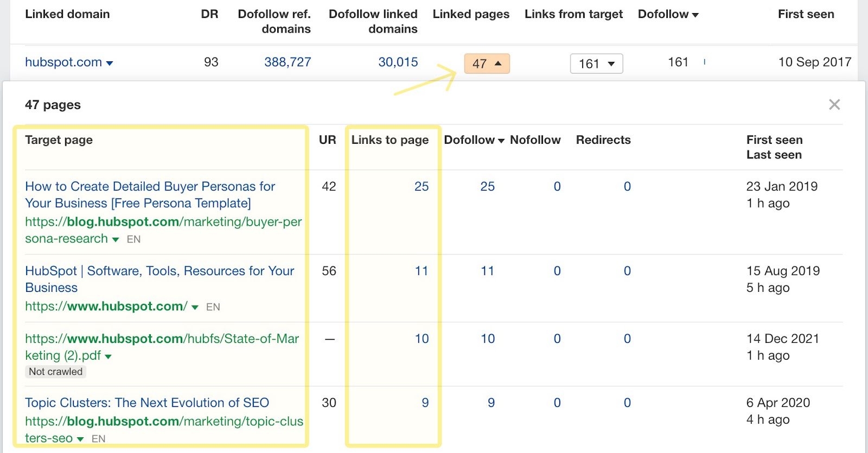Click Nofollow 0 for State-of-Marketing pdf row
The height and width of the screenshot is (453, 868).
click(x=557, y=339)
